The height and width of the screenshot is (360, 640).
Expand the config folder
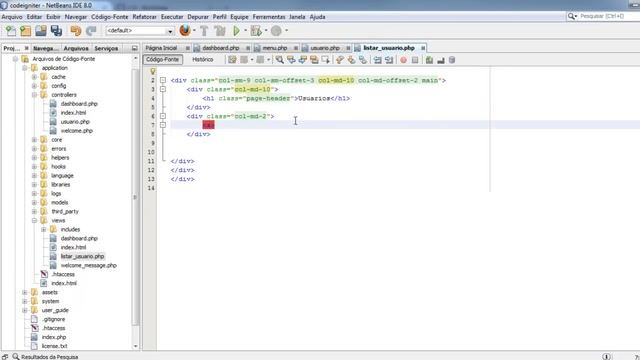coord(35,86)
